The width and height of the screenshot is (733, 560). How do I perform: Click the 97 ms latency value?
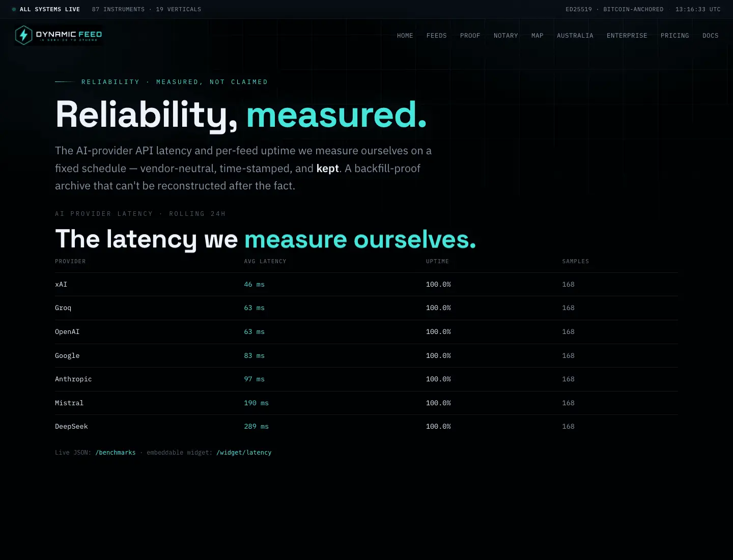click(x=254, y=379)
